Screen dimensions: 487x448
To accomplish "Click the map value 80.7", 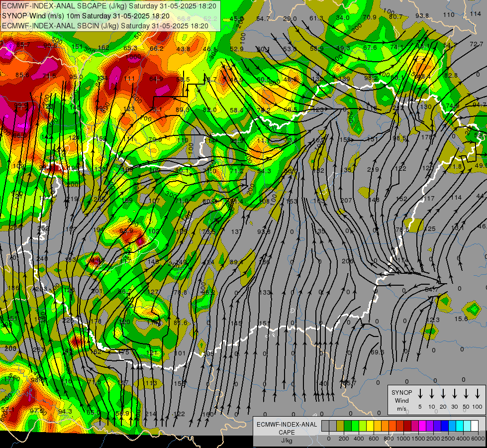I will (395, 16).
